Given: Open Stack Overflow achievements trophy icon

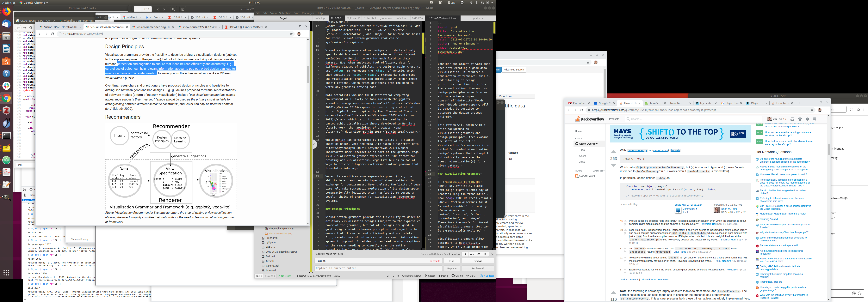Looking at the screenshot, I should click(x=800, y=119).
